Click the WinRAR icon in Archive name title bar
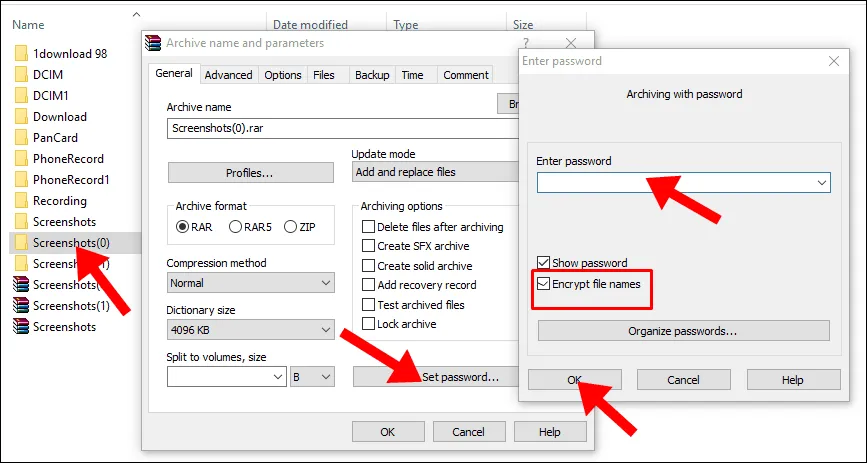The height and width of the screenshot is (463, 867). (x=153, y=43)
